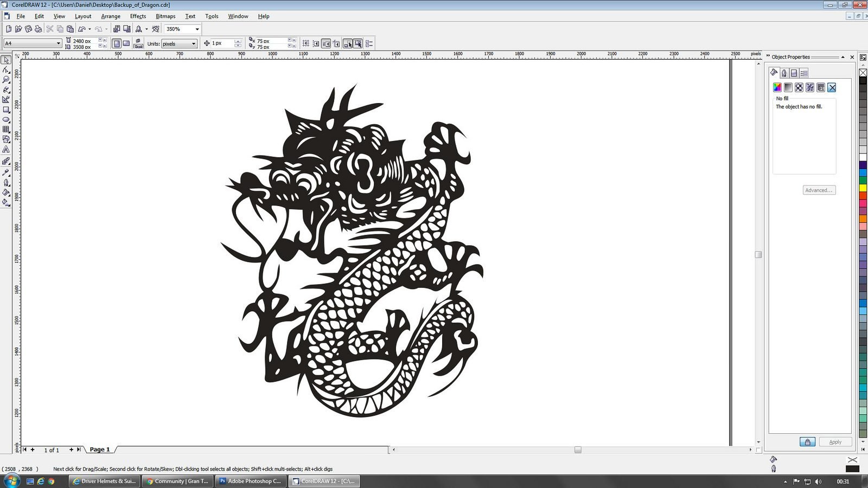This screenshot has height=488, width=868.
Task: Select the Eyedropper tool
Action: (x=6, y=172)
